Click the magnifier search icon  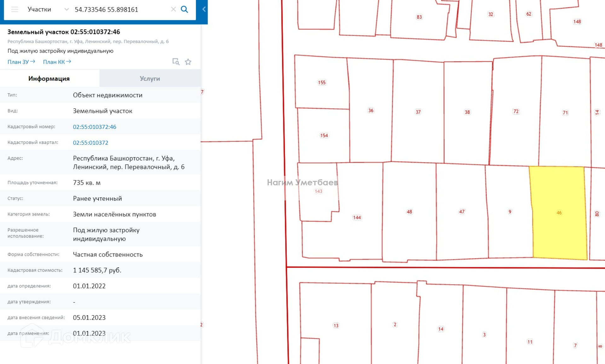(184, 9)
